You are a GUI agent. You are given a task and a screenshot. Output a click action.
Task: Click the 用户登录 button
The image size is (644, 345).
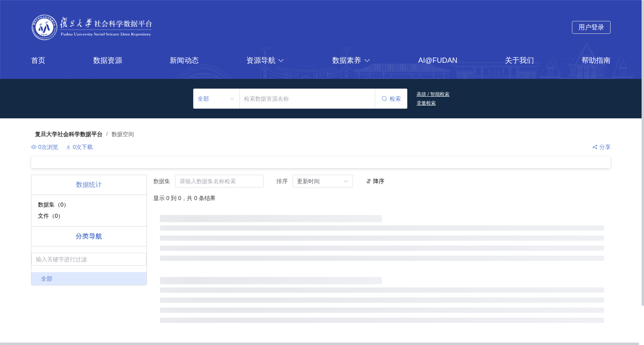coord(591,27)
